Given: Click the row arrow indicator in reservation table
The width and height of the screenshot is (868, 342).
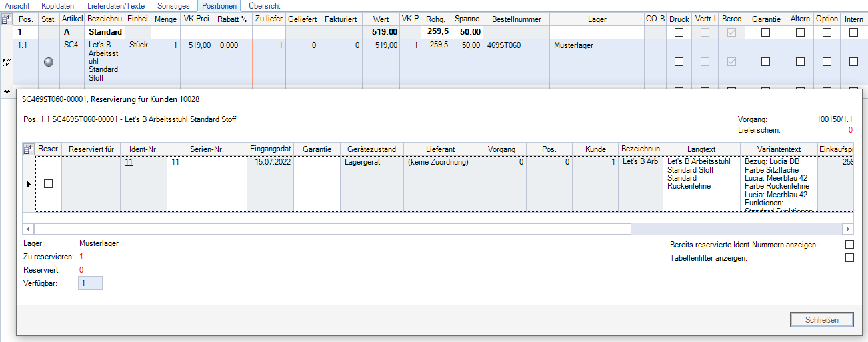Looking at the screenshot, I should click(x=29, y=183).
